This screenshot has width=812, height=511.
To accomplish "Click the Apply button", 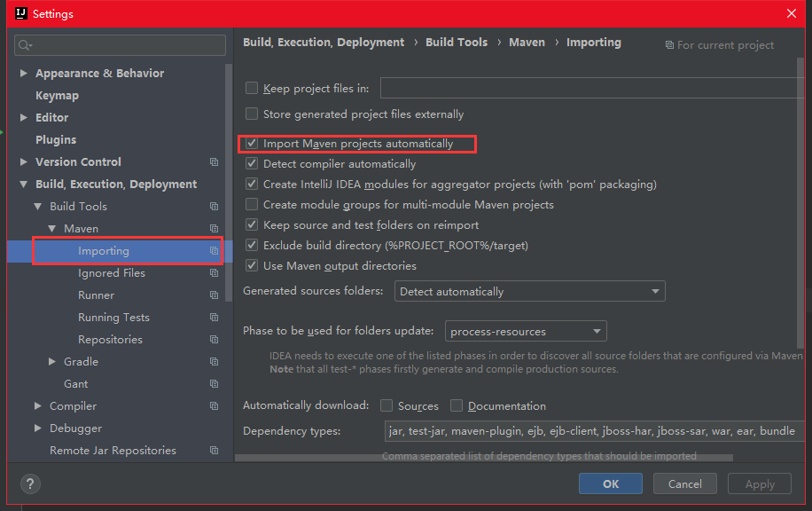I will 759,483.
